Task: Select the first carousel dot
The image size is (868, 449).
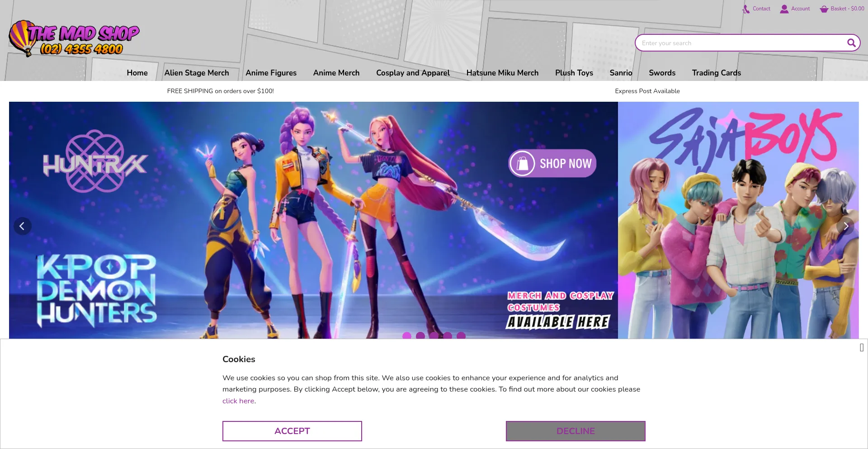Action: (407, 336)
